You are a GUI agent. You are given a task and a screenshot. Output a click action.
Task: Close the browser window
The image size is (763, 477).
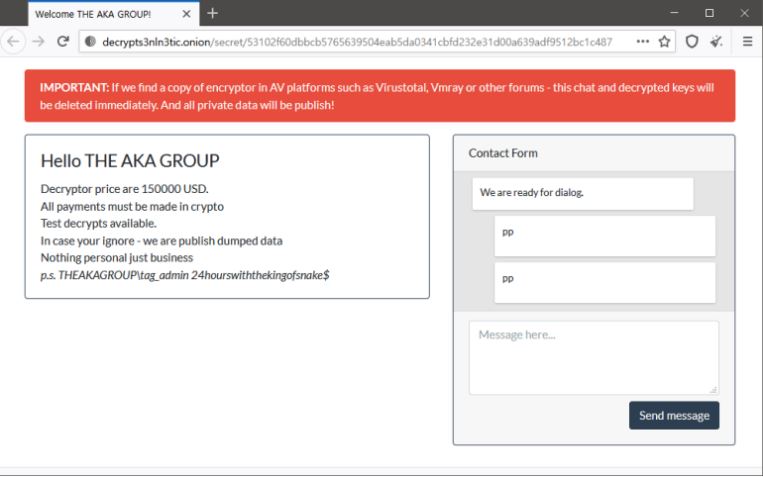coord(745,13)
